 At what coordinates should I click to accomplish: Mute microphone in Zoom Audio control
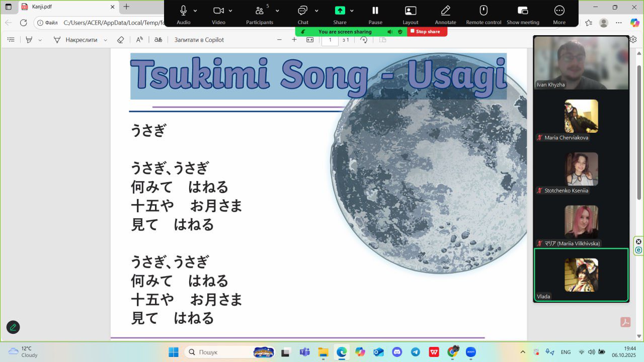pyautogui.click(x=183, y=11)
